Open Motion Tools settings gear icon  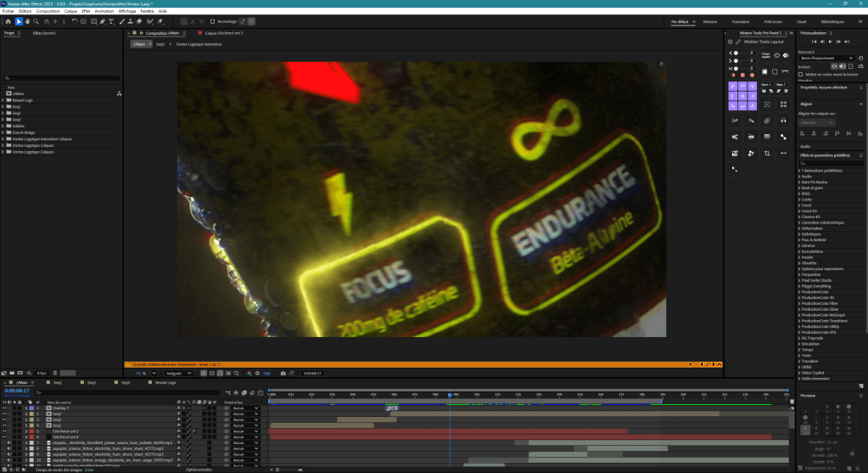coord(731,41)
